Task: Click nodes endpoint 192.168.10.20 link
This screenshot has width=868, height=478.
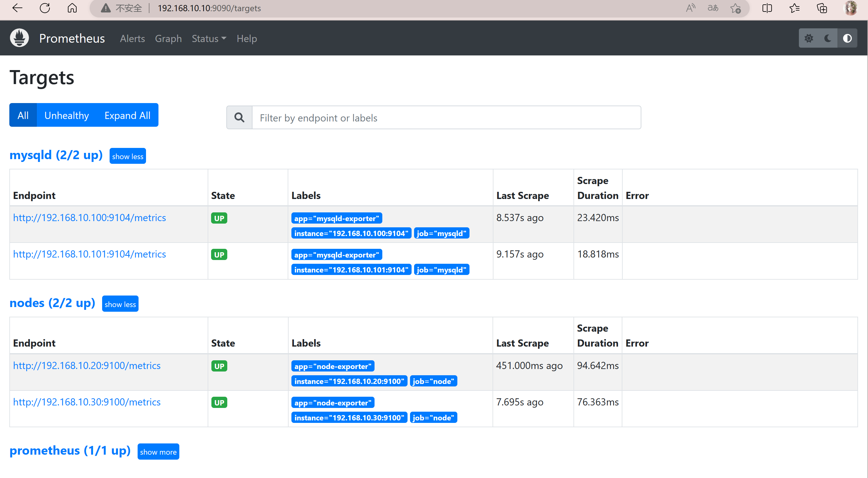Action: [87, 365]
